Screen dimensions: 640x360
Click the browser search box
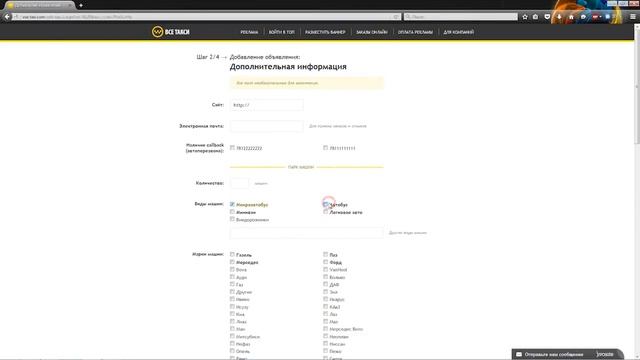460,17
